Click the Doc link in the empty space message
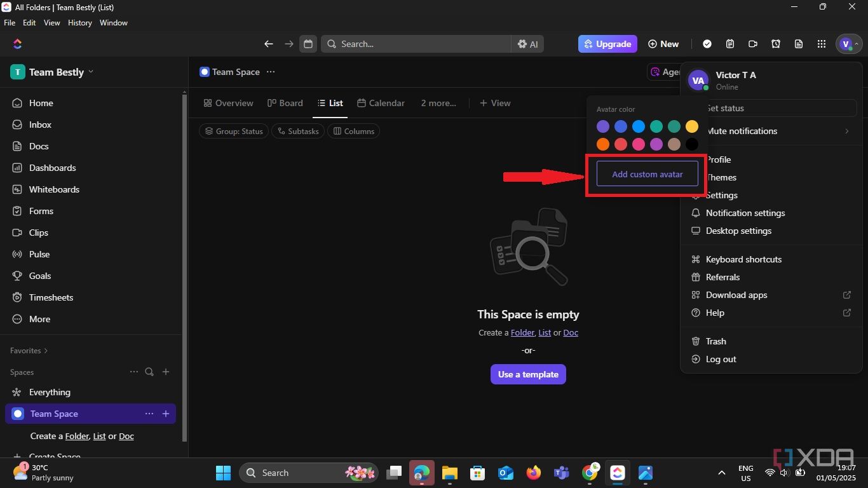Viewport: 868px width, 488px height. tap(571, 332)
